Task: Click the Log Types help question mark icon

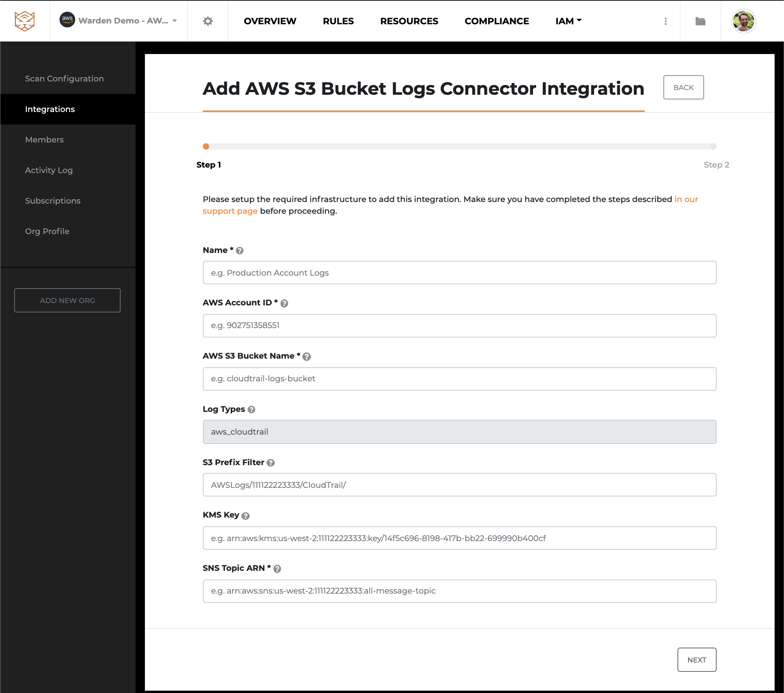Action: (x=251, y=410)
